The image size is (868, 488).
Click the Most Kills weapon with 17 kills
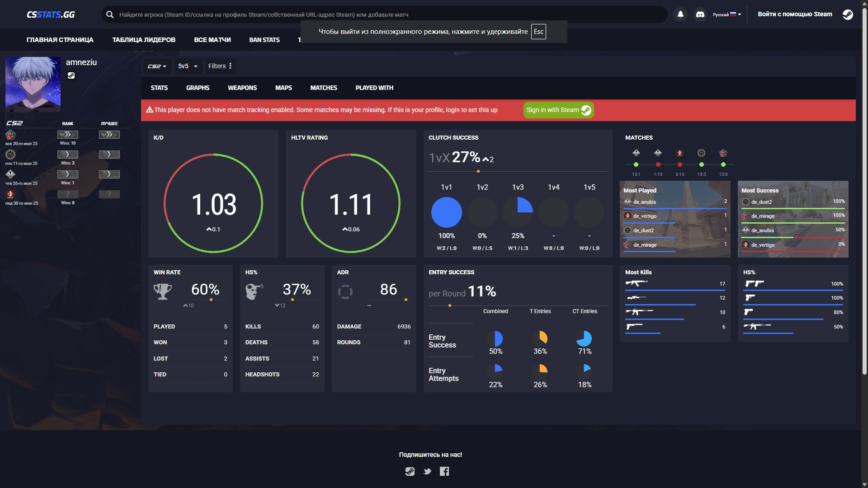[636, 283]
